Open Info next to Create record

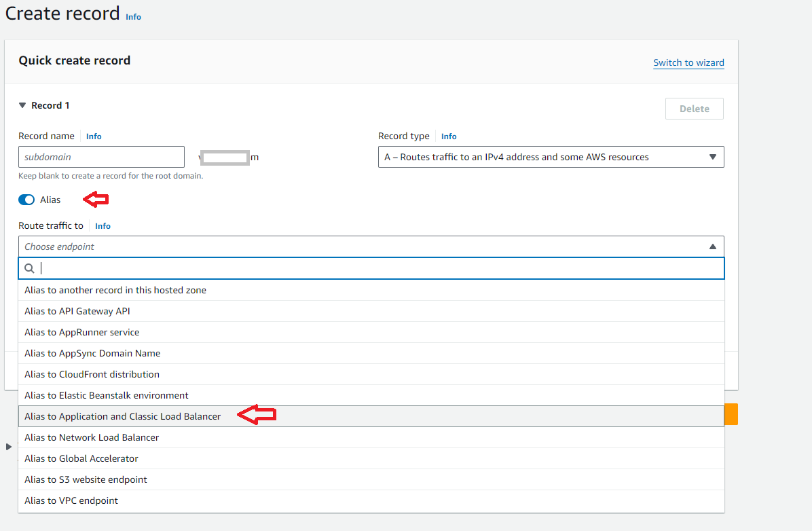click(x=133, y=17)
